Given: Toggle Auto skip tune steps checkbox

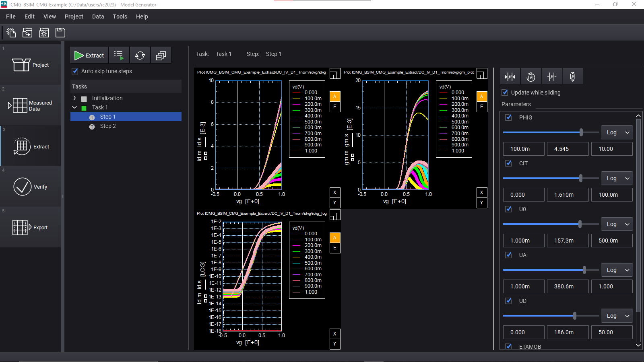Looking at the screenshot, I should tap(75, 71).
